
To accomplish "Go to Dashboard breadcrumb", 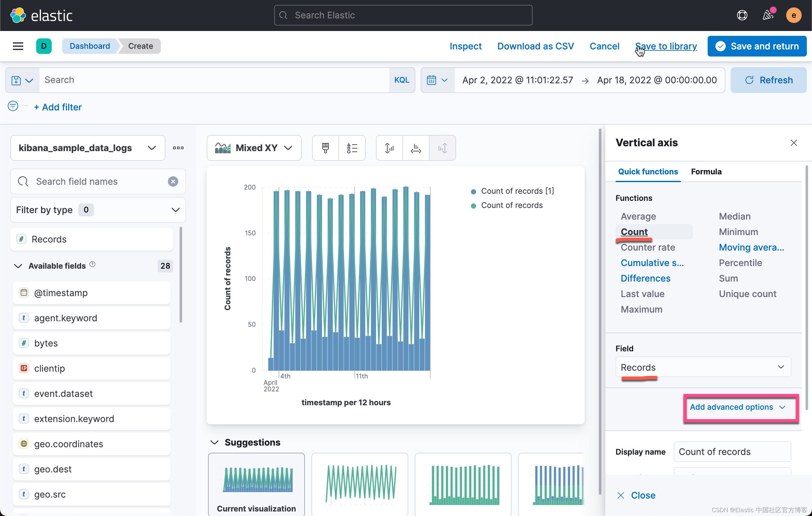I will click(90, 46).
